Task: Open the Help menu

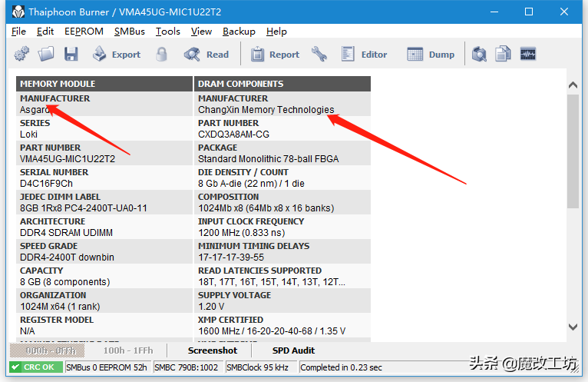Action: click(276, 32)
